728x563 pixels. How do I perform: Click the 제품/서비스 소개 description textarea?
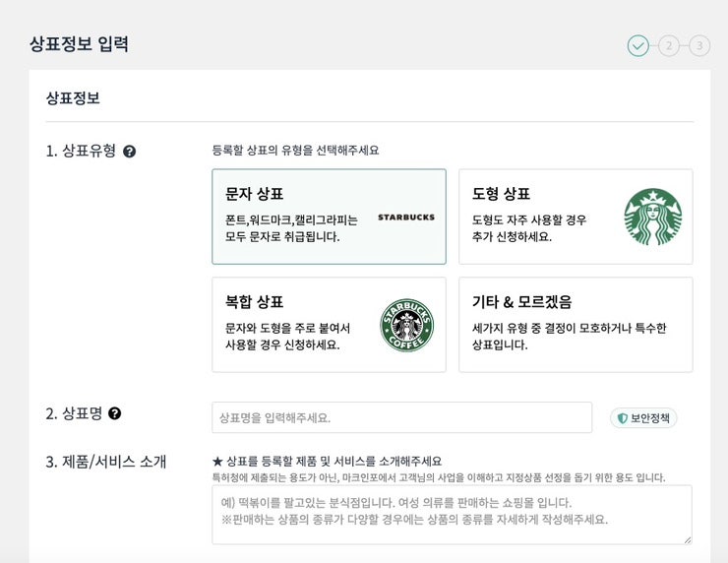click(x=452, y=514)
